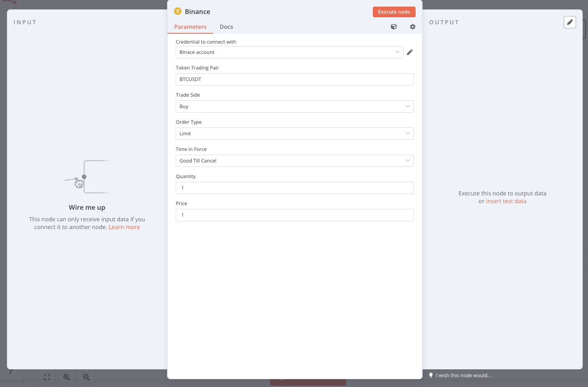Switch to the Parameters tab
The height and width of the screenshot is (387, 588).
pyautogui.click(x=190, y=27)
